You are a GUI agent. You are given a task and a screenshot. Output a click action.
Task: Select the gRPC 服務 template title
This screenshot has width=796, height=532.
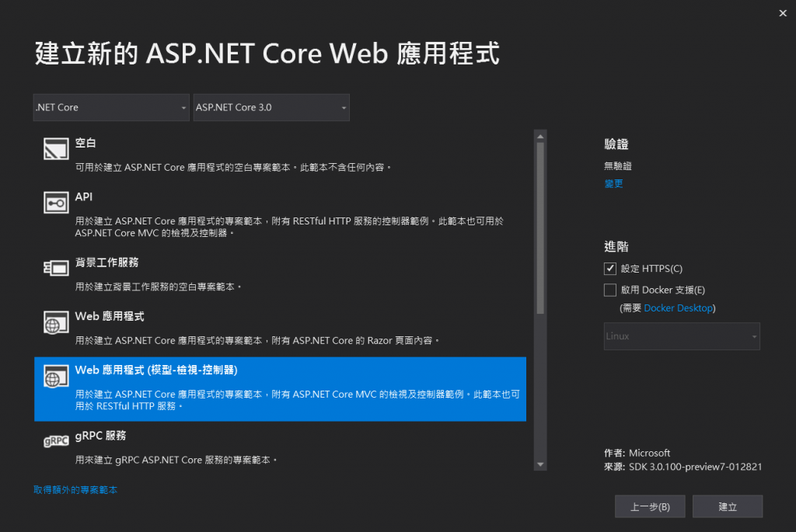pos(100,436)
